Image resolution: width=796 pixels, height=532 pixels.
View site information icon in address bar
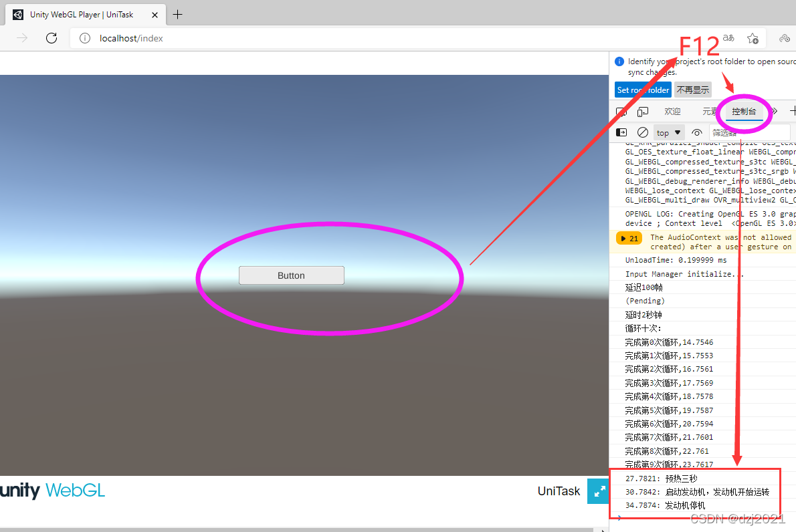click(85, 38)
